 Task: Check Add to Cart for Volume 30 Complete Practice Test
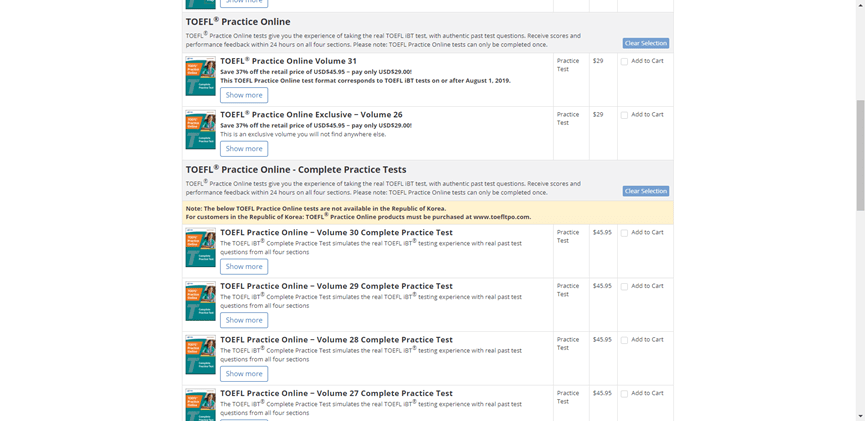[624, 233]
